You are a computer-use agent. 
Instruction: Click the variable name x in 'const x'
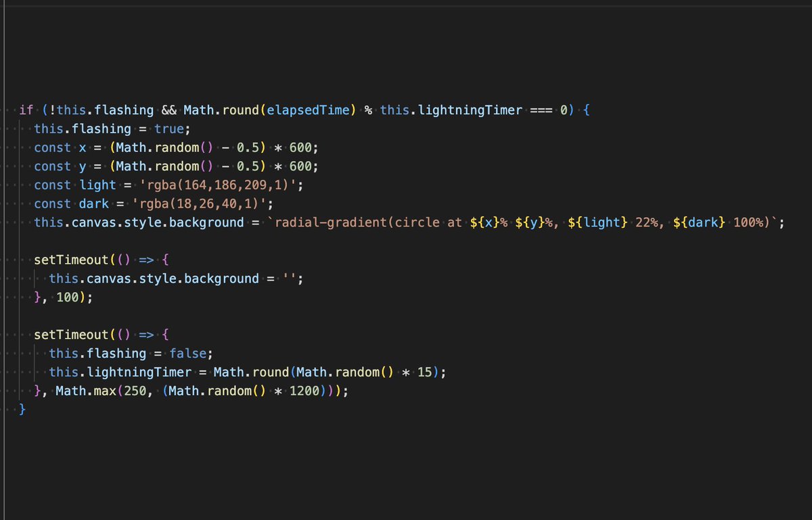pyautogui.click(x=83, y=147)
